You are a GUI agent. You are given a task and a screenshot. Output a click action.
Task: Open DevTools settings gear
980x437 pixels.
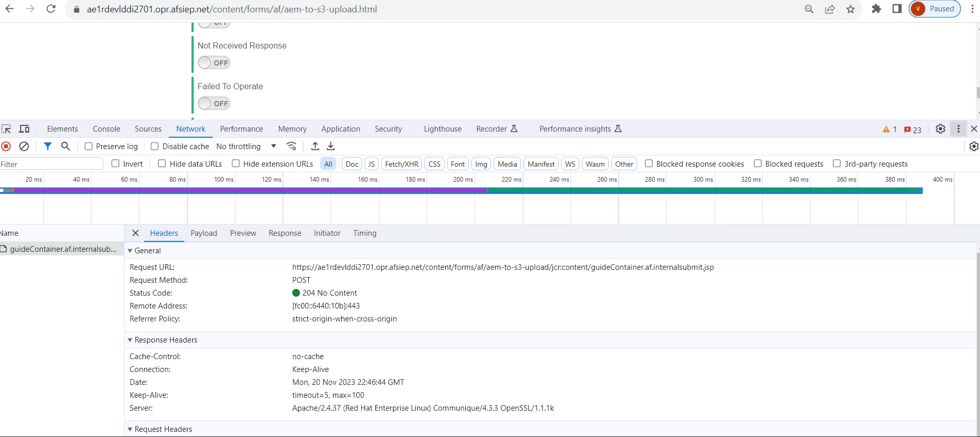[x=940, y=129]
